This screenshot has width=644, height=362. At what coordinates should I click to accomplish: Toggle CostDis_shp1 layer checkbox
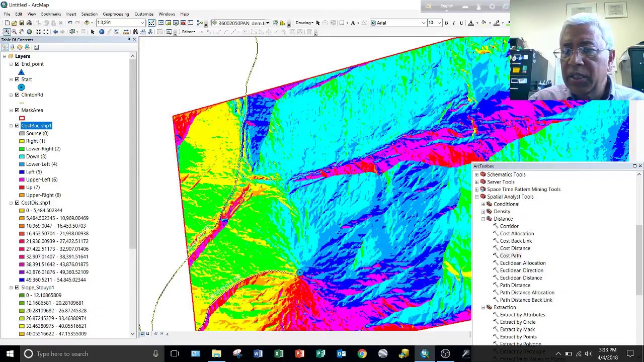tap(17, 203)
